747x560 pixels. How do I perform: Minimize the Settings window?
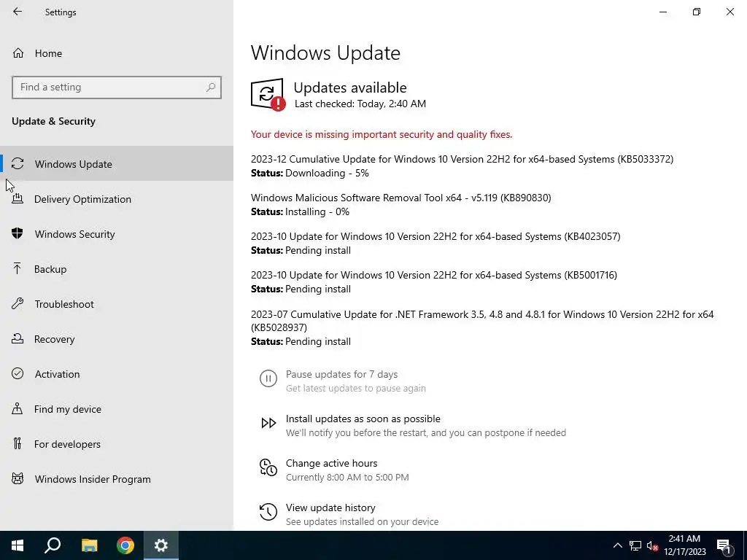point(663,12)
